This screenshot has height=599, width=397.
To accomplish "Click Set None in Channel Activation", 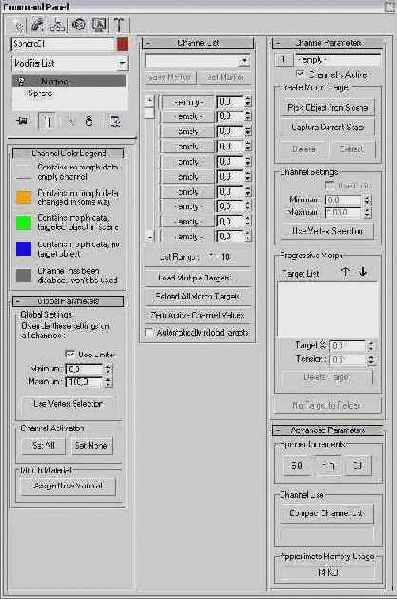I will (x=91, y=445).
